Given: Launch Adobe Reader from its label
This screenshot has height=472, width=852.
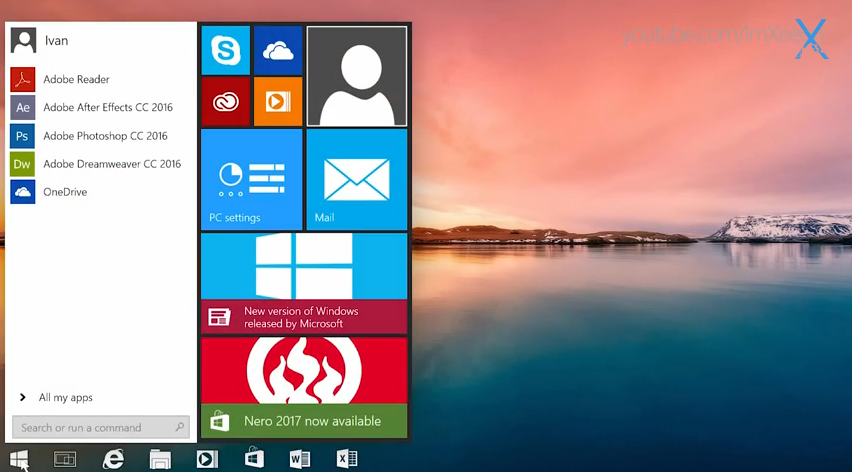Looking at the screenshot, I should [76, 79].
